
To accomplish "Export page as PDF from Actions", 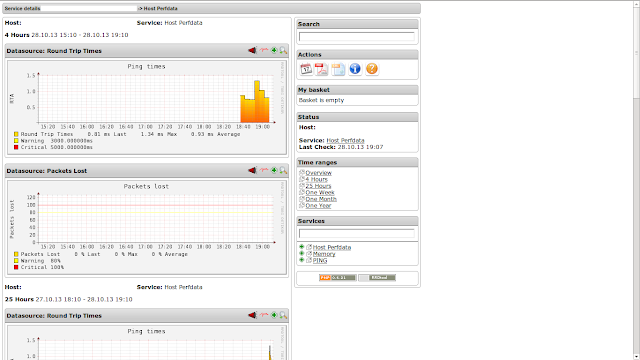I will click(x=322, y=69).
